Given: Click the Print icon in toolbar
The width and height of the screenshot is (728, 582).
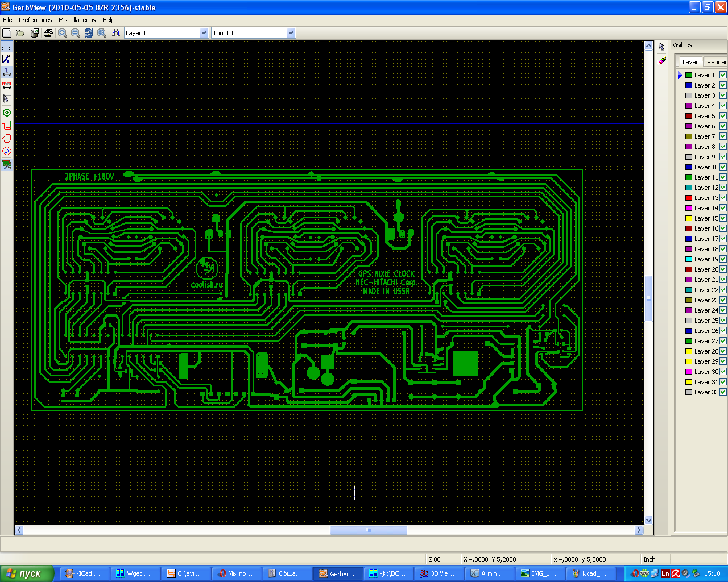Looking at the screenshot, I should [48, 33].
